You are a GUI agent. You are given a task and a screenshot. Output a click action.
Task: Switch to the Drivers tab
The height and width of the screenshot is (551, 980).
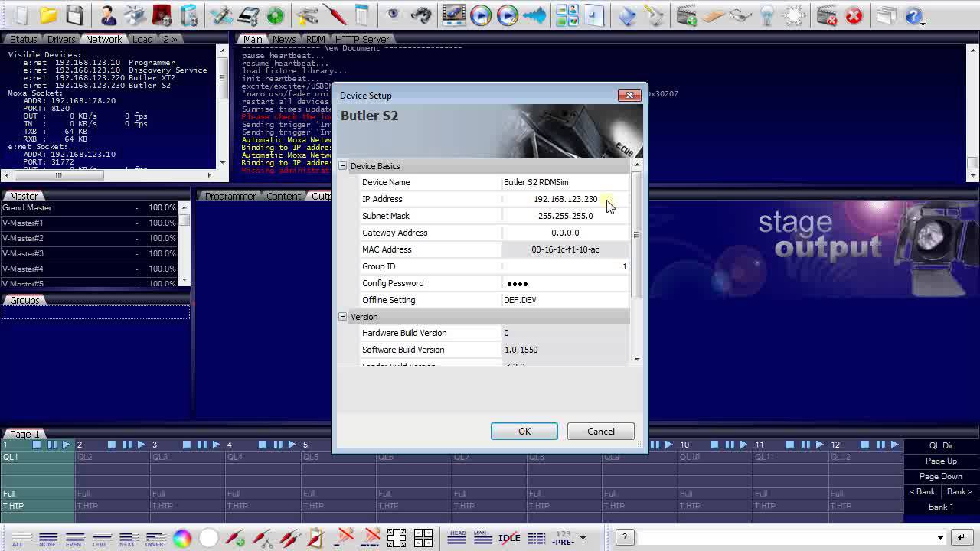click(61, 39)
